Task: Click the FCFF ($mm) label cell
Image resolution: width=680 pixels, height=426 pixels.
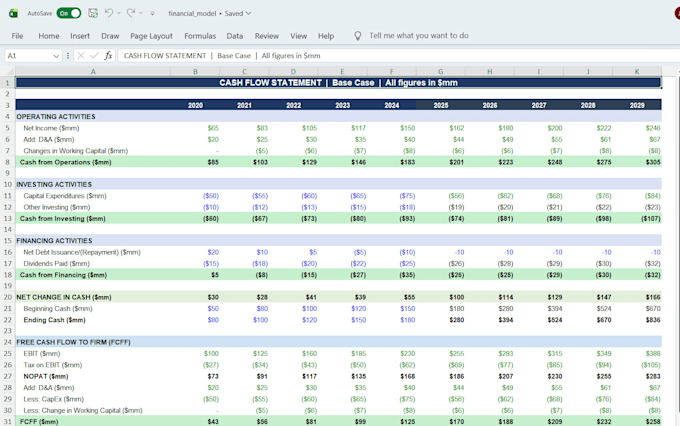Action: click(39, 421)
